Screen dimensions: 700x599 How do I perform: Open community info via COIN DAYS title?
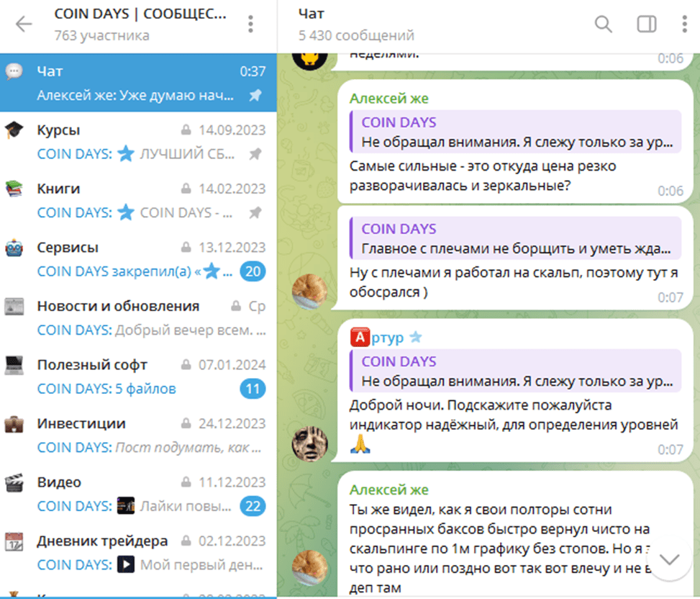140,14
